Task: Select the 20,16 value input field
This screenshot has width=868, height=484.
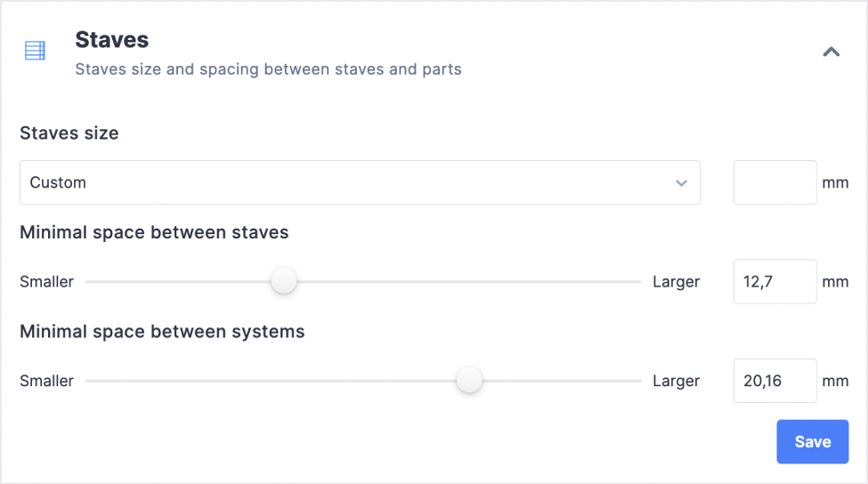Action: tap(775, 381)
